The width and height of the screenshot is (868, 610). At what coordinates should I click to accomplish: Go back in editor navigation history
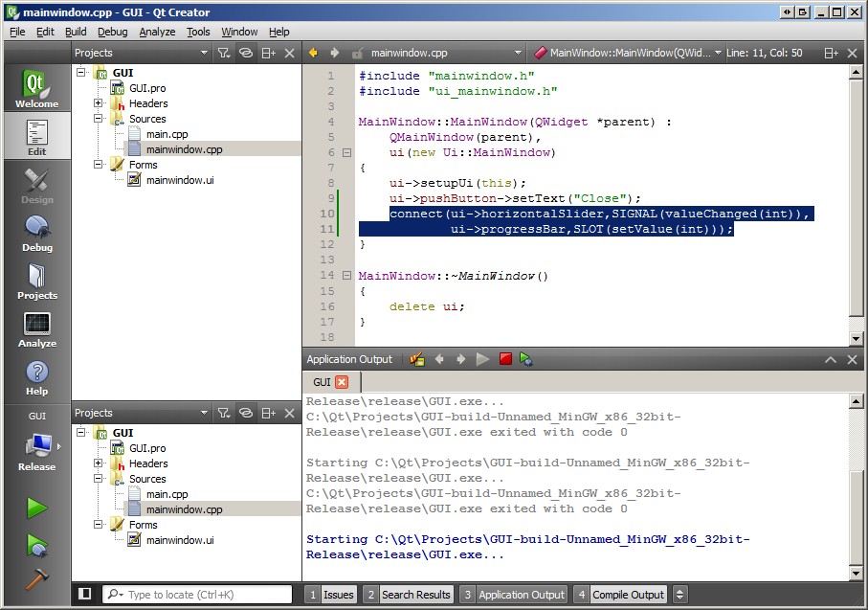(313, 53)
